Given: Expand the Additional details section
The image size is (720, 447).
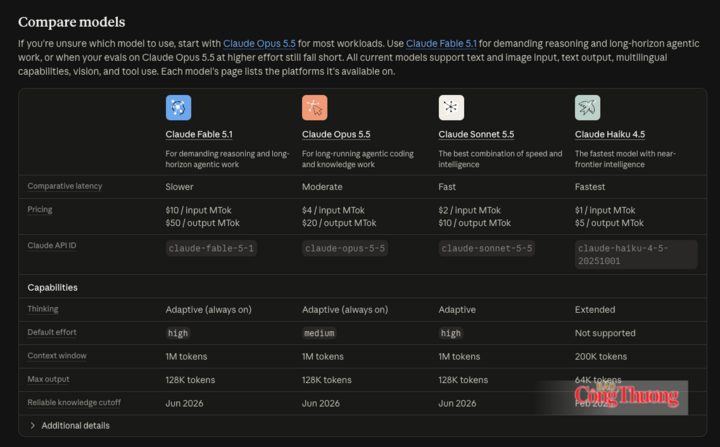Looking at the screenshot, I should (70, 425).
